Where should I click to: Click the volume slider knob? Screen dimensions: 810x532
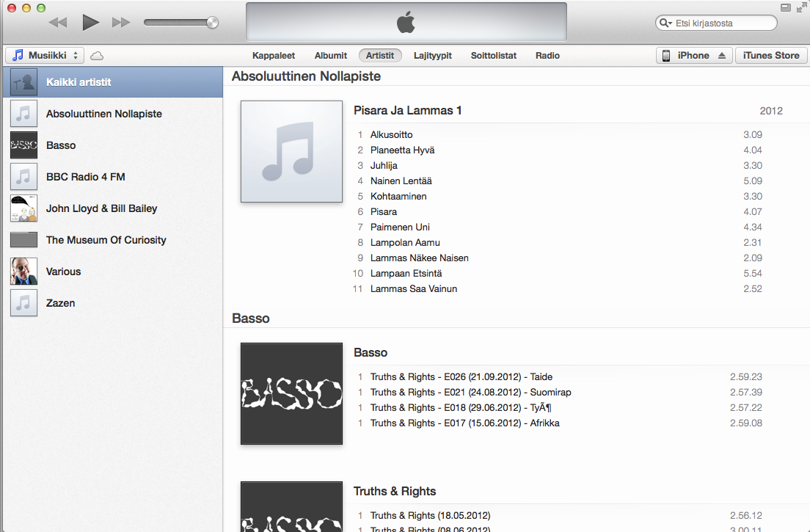tap(212, 22)
